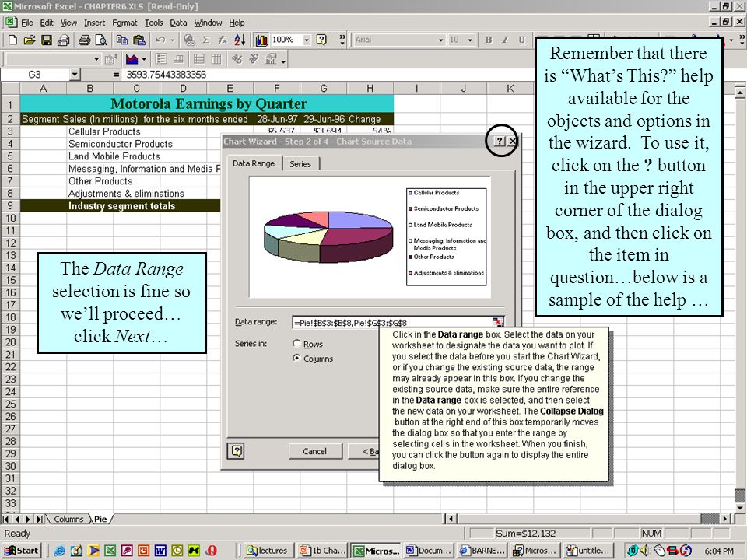Open the Insert menu
Image resolution: width=747 pixels, height=560 pixels.
94,23
